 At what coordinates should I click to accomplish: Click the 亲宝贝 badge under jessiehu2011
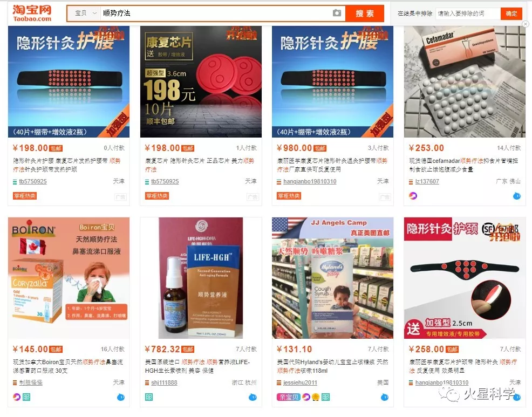tap(289, 397)
